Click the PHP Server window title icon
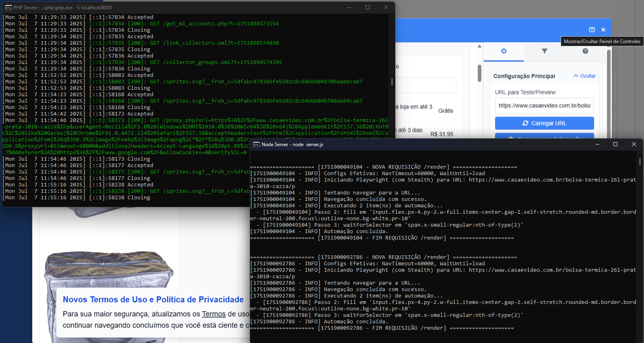 [x=8, y=8]
